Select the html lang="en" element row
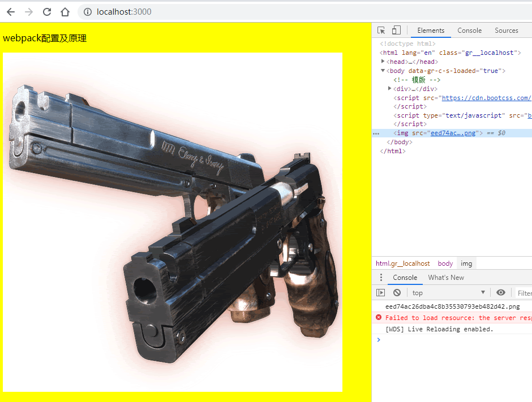The width and height of the screenshot is (532, 402). click(451, 53)
